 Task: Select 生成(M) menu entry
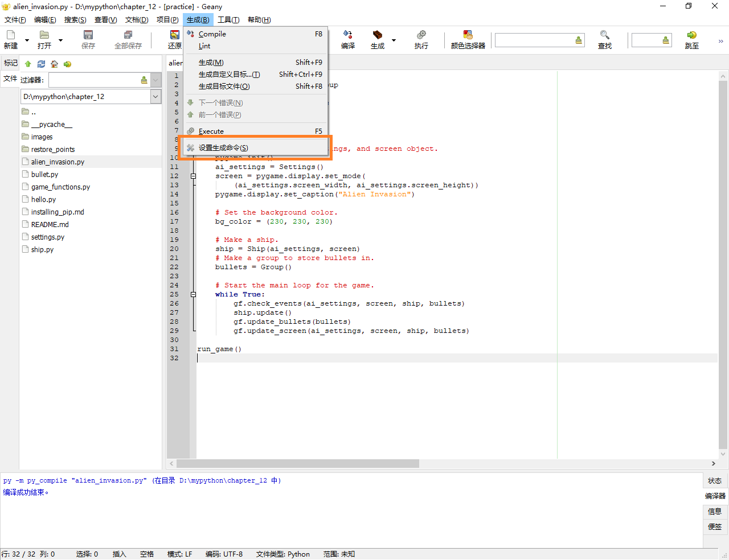pos(256,63)
